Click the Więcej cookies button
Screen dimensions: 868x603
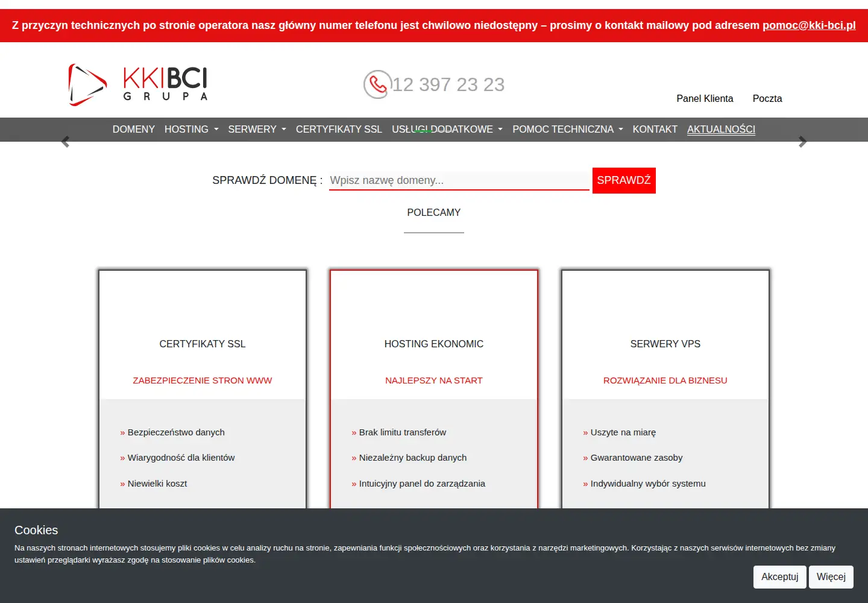point(831,577)
